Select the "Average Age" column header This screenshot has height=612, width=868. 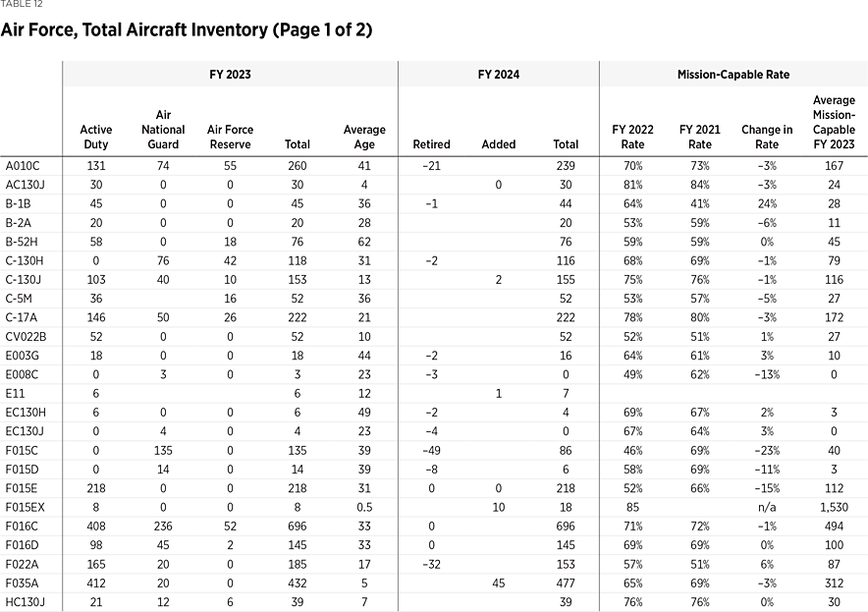pyautogui.click(x=364, y=137)
